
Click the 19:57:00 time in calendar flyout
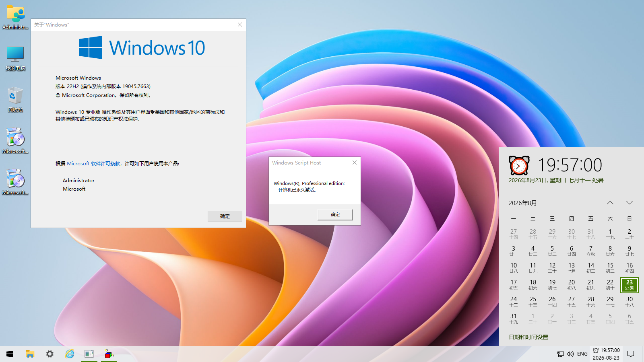(570, 165)
